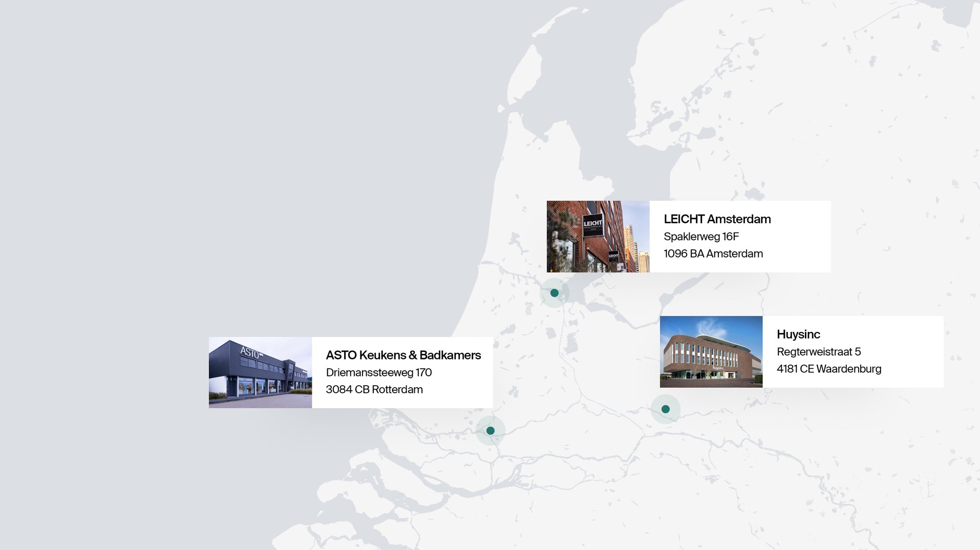Screen dimensions: 980x550
Task: Click the text 4181 CE Waardenburg
Action: (x=829, y=369)
